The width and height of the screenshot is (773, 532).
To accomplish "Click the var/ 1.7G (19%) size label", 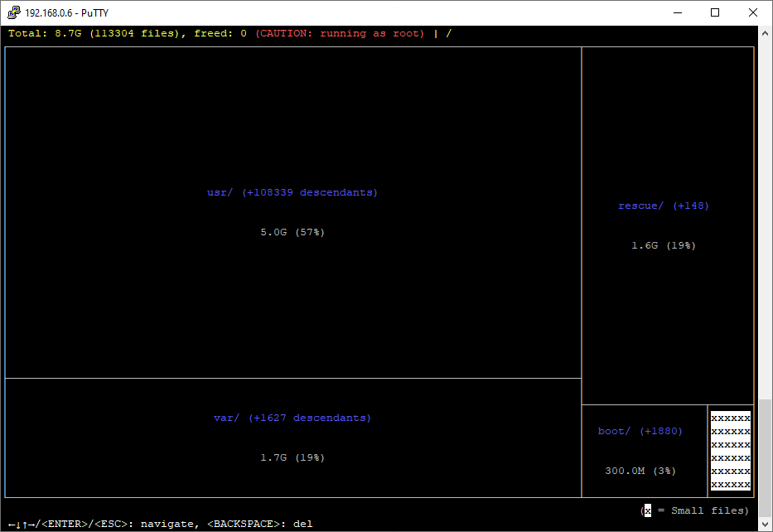I will [292, 457].
